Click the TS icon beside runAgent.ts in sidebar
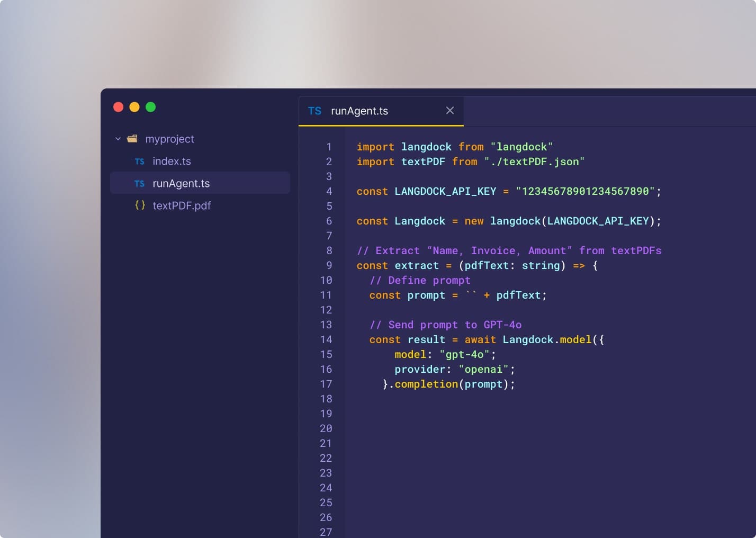756x538 pixels. [139, 184]
